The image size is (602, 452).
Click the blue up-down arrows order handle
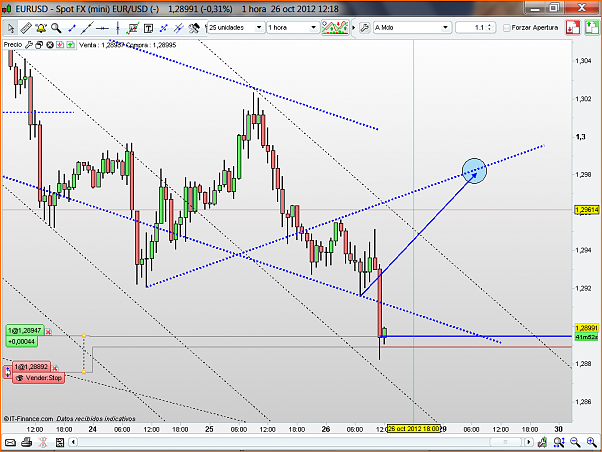(x=8, y=372)
